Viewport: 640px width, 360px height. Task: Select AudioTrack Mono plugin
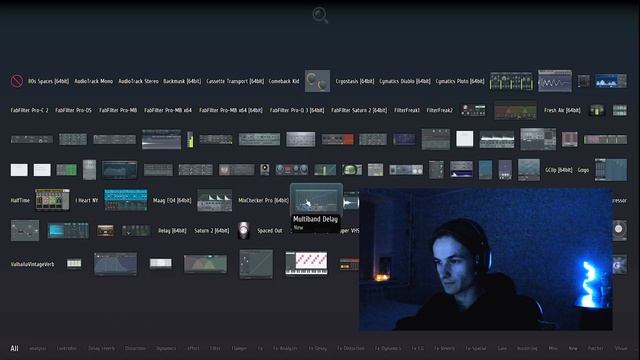tap(93, 81)
